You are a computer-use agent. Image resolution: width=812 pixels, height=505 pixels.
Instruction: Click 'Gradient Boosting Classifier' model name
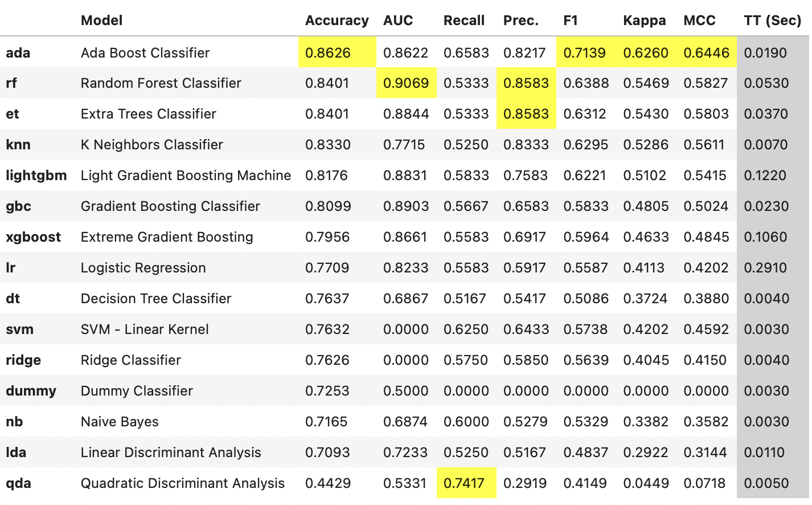point(170,206)
